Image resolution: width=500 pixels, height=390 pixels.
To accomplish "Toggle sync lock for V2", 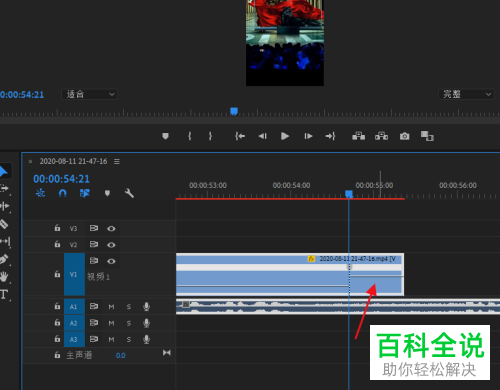I will coord(94,245).
